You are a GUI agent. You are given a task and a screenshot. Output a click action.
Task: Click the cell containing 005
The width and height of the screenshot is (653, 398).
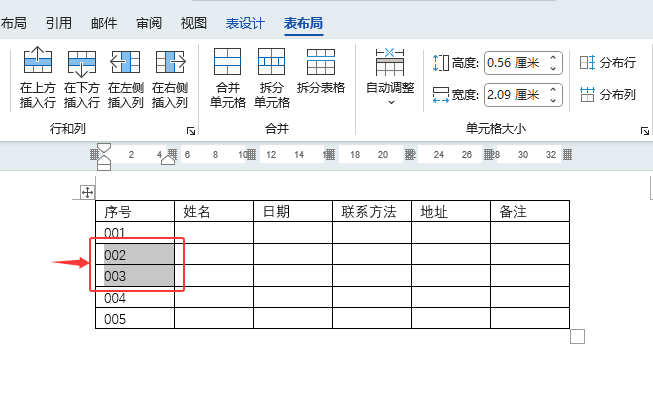point(135,318)
